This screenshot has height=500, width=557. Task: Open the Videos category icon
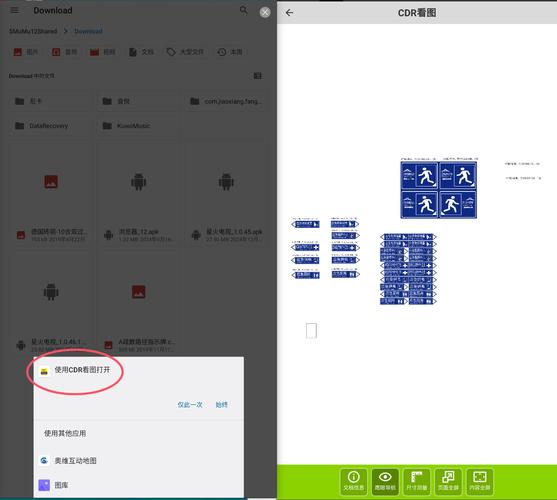pos(102,52)
